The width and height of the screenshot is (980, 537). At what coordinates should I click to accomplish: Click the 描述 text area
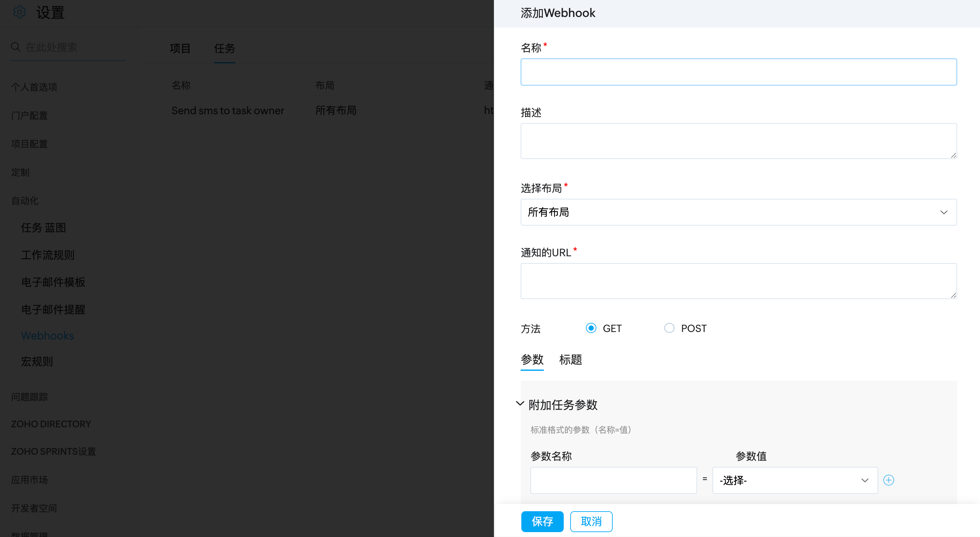738,141
